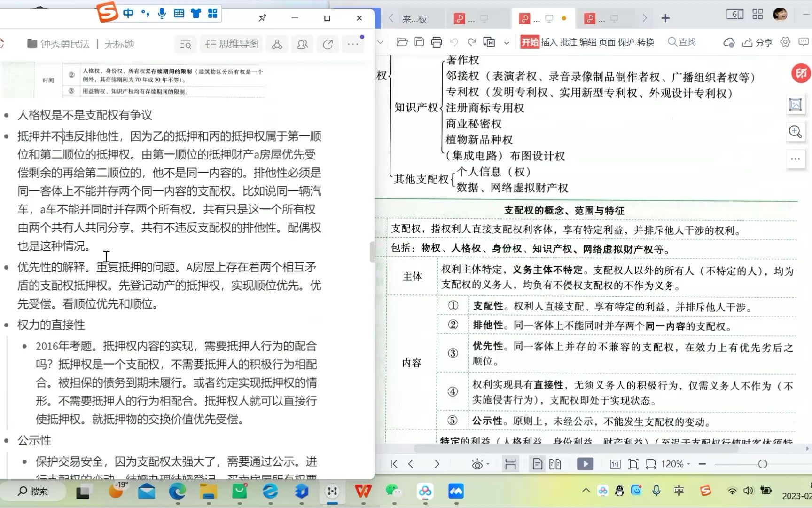Open the PDF settings gear
The height and width of the screenshot is (508, 812).
tap(785, 42)
